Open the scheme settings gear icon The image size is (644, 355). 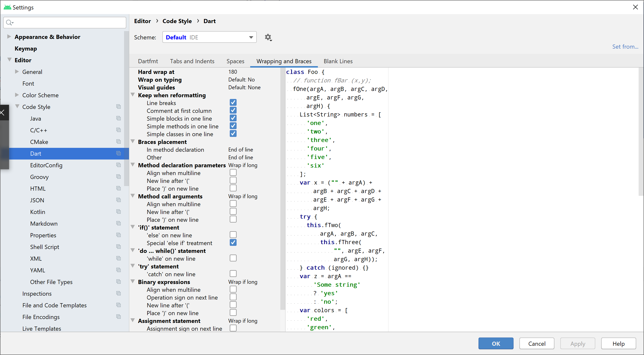click(268, 37)
